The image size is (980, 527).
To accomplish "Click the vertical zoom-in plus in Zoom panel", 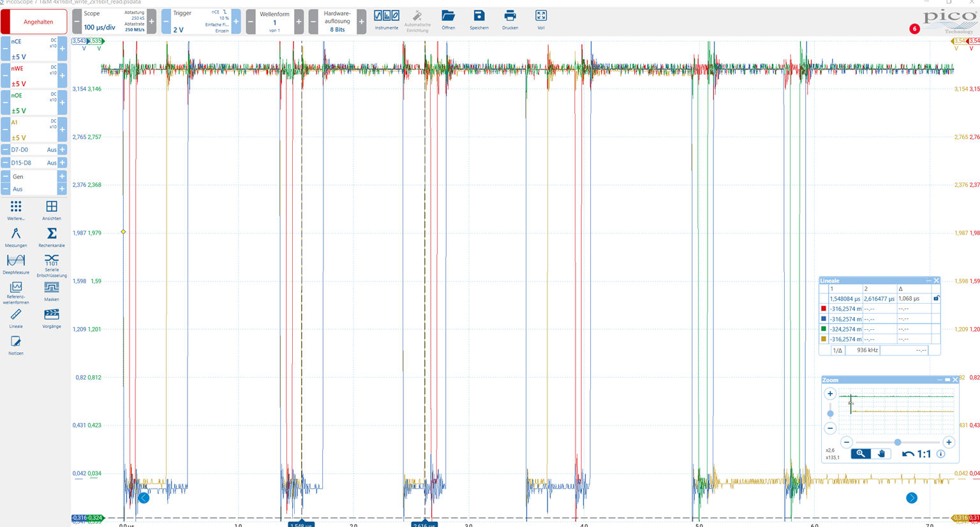I will (830, 394).
